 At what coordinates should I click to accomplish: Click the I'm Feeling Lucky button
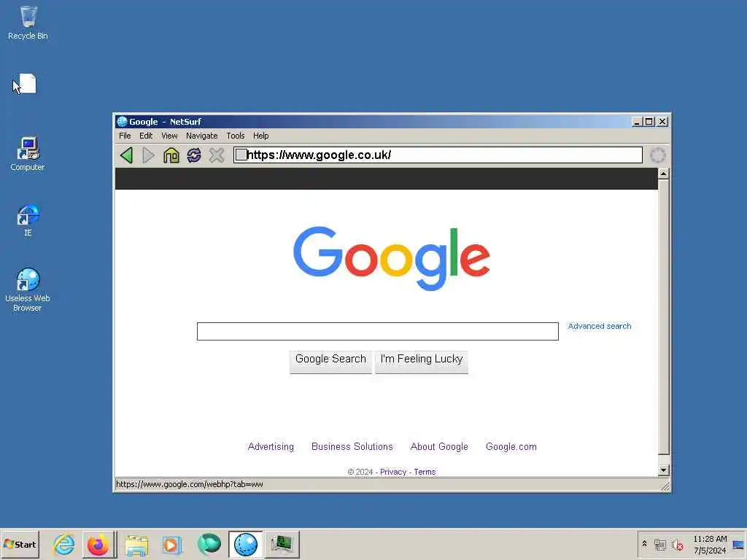[422, 362]
